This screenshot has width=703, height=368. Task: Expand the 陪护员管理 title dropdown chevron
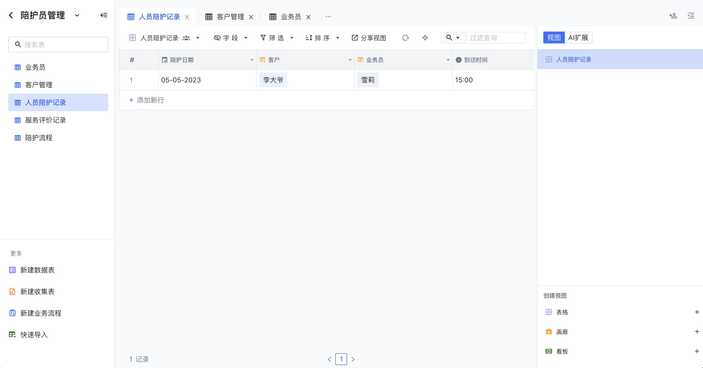coord(77,15)
